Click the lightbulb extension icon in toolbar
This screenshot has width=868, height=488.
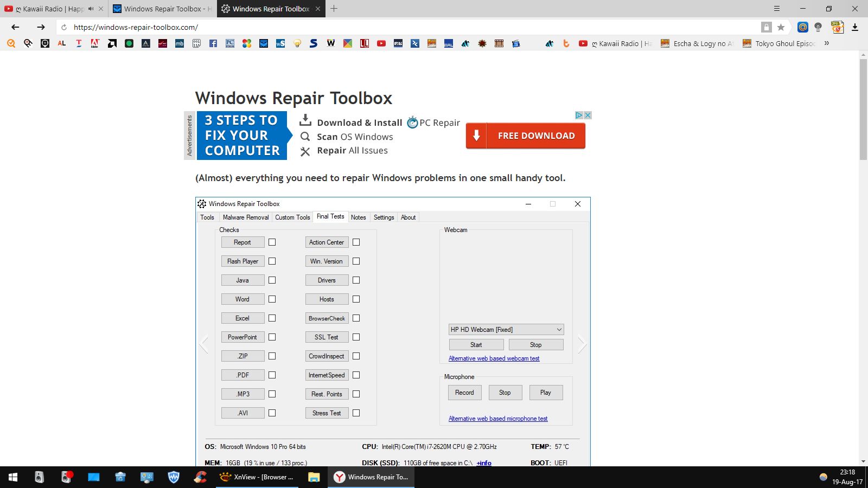click(x=818, y=27)
